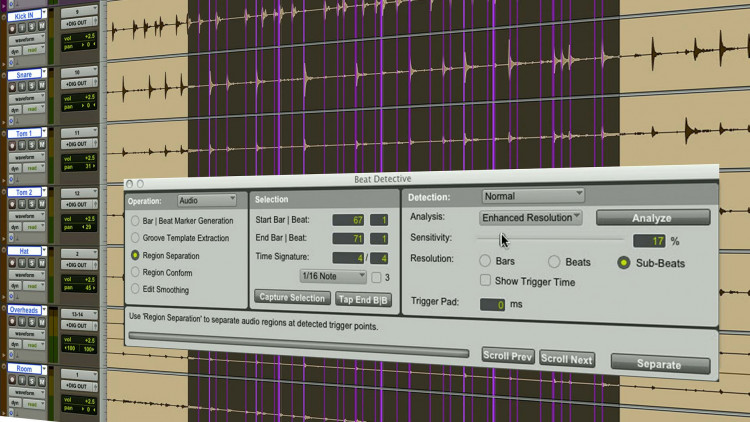Click the Capture Selection button
This screenshot has height=422, width=750.
tap(292, 298)
